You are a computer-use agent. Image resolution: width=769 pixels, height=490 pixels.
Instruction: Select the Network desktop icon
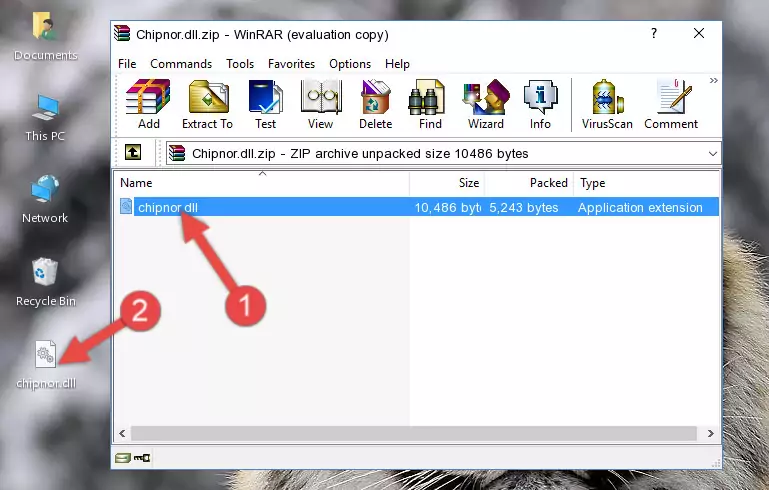[45, 199]
